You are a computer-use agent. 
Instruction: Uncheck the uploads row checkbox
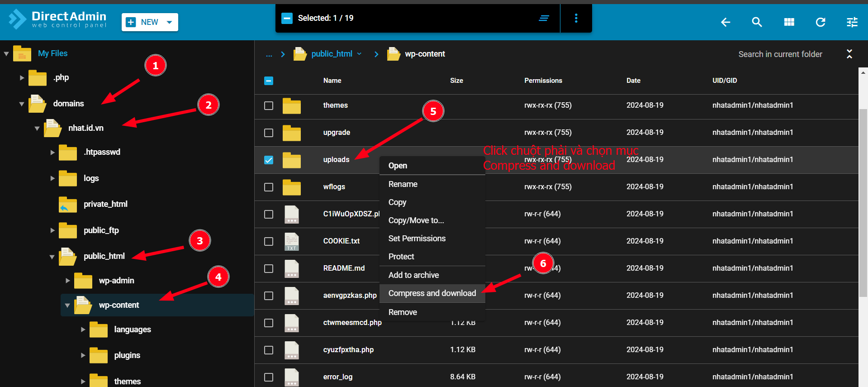pyautogui.click(x=269, y=160)
